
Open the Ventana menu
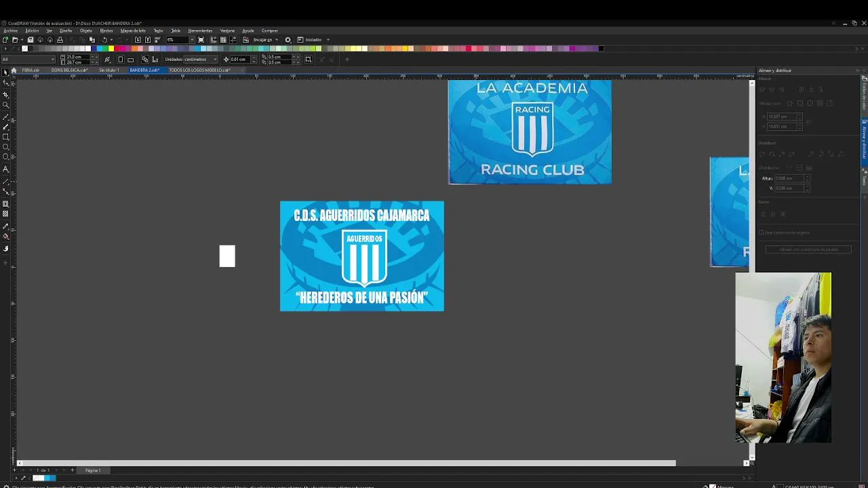pyautogui.click(x=227, y=30)
